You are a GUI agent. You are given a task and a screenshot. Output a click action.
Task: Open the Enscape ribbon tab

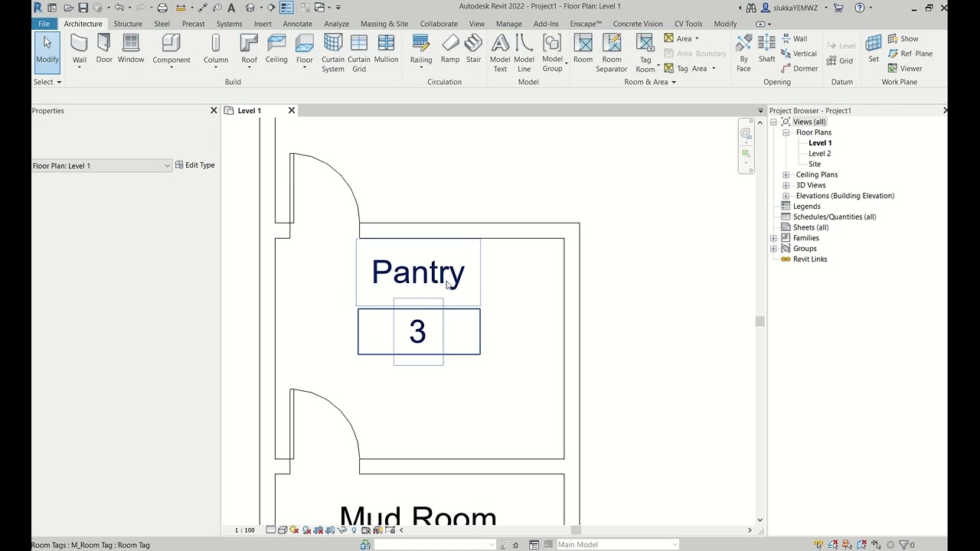pos(586,24)
